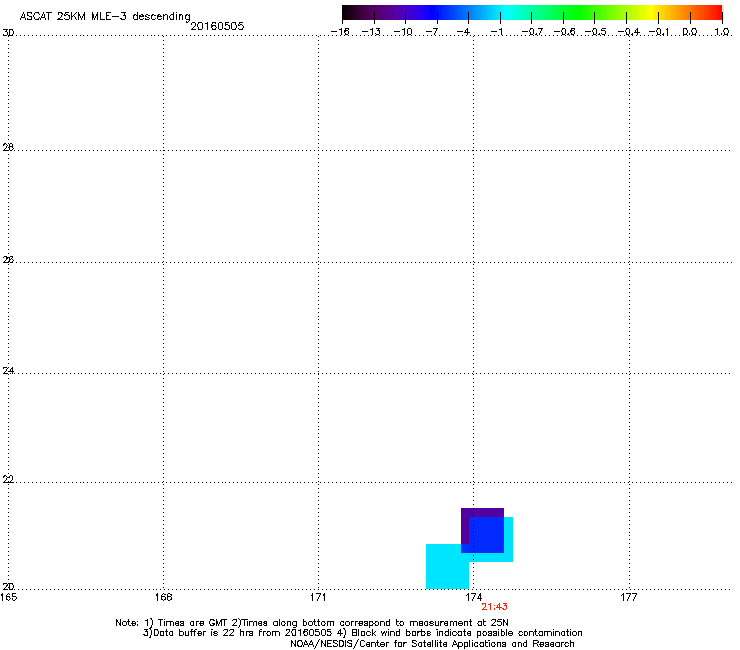Screen dimensions: 740x650
Task: Click the 171 longitude axis label
Action: [318, 597]
